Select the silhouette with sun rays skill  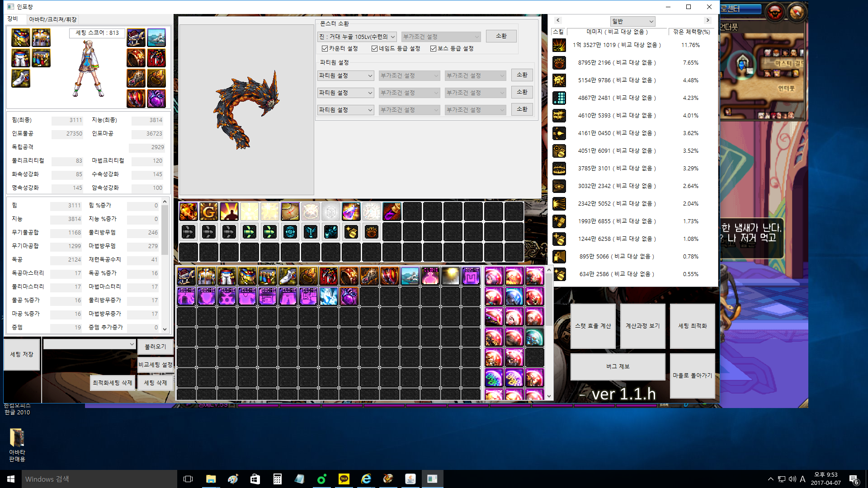[x=229, y=211]
